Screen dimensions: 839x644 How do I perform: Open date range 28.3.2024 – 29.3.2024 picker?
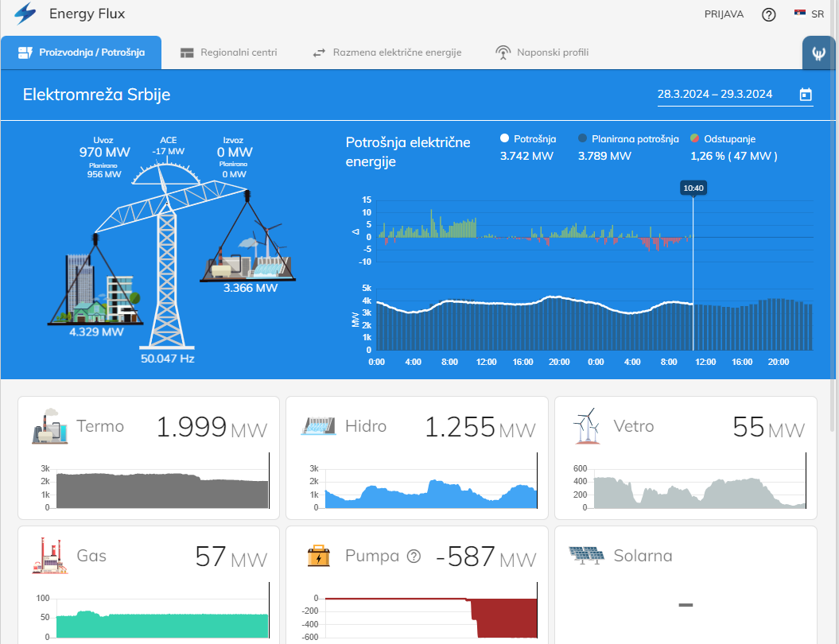click(715, 94)
